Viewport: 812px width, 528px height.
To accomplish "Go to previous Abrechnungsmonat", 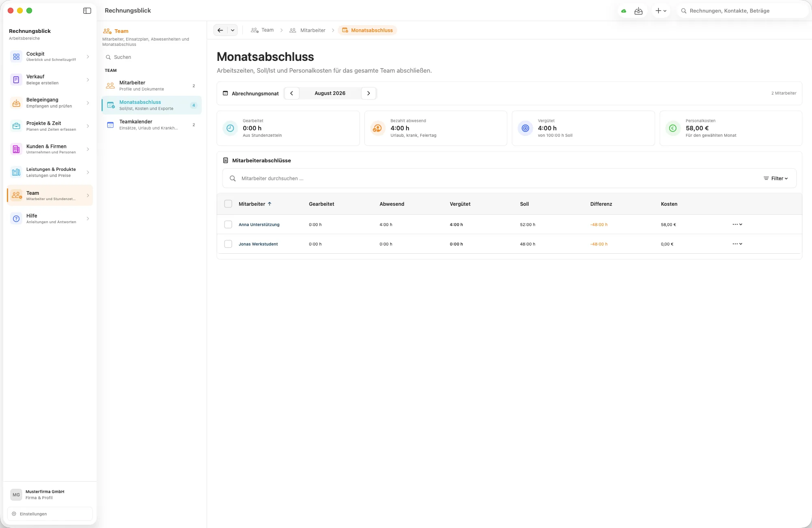I will pyautogui.click(x=292, y=93).
